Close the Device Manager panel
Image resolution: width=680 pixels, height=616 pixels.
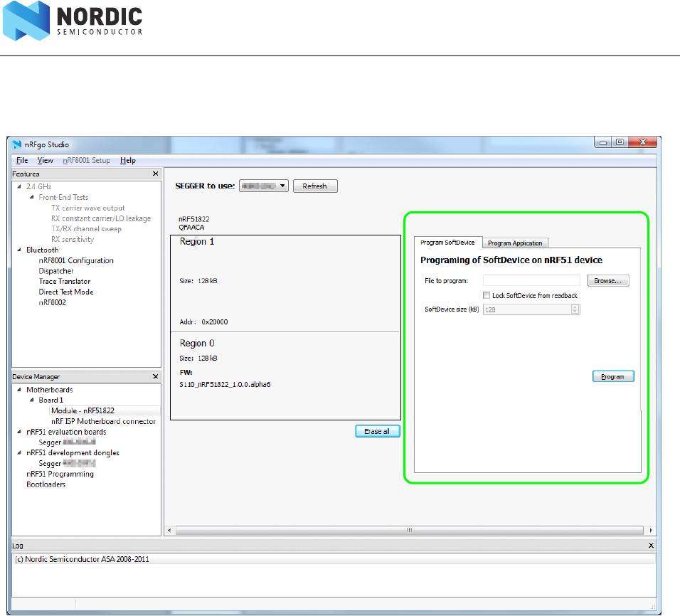pyautogui.click(x=156, y=376)
